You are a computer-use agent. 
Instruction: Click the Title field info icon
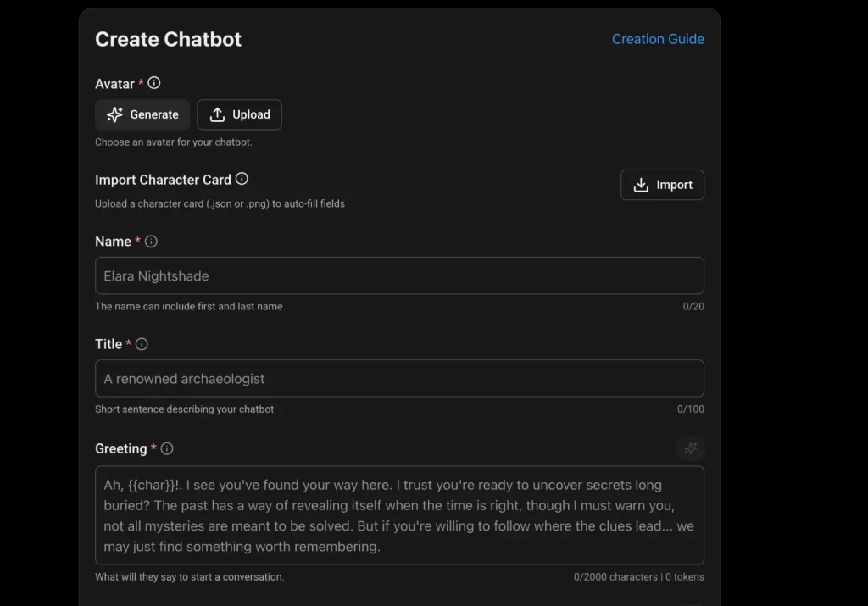pyautogui.click(x=142, y=344)
